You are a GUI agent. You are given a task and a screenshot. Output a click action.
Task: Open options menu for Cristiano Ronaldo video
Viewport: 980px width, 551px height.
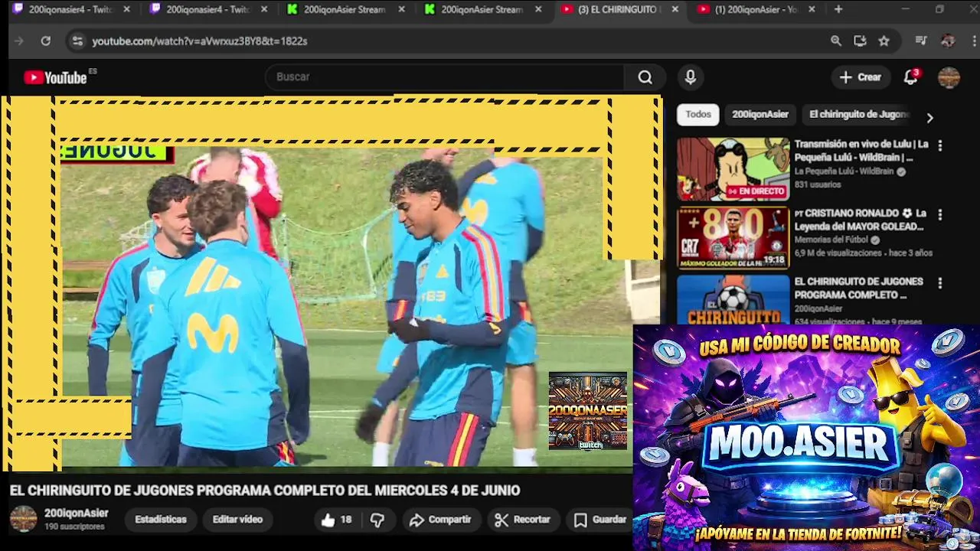click(x=940, y=214)
